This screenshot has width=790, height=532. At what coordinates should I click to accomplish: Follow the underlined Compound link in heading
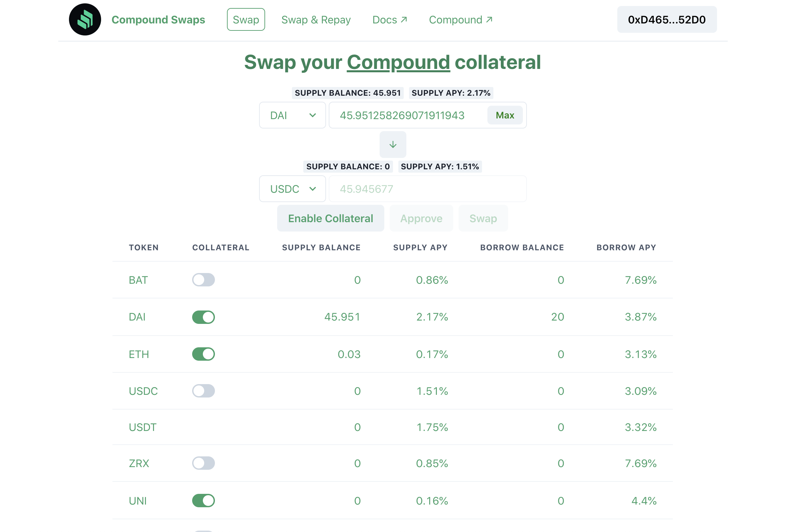click(398, 63)
